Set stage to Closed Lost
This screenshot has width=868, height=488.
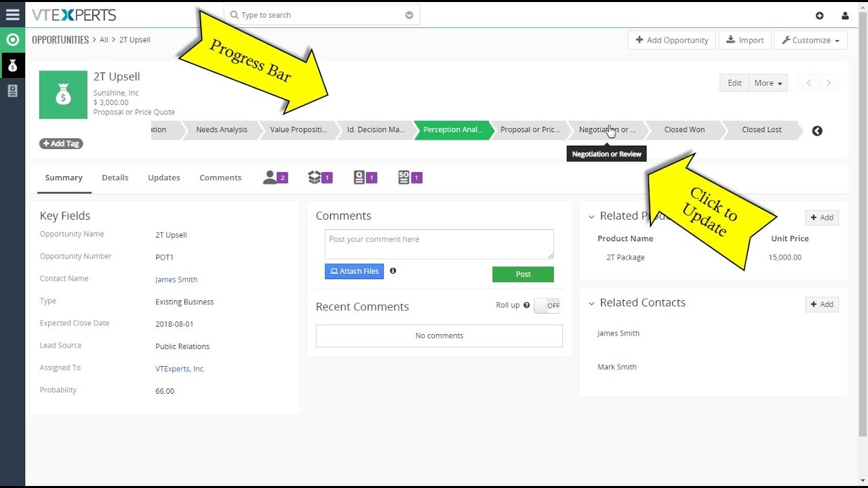click(762, 130)
